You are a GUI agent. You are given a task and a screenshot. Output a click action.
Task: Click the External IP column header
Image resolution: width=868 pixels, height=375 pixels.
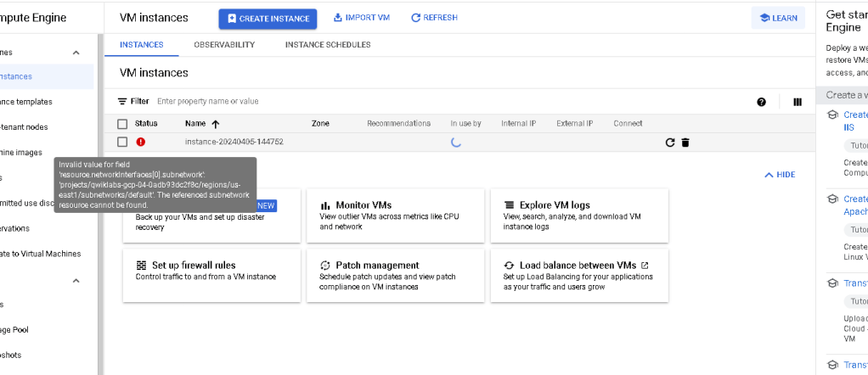click(575, 124)
